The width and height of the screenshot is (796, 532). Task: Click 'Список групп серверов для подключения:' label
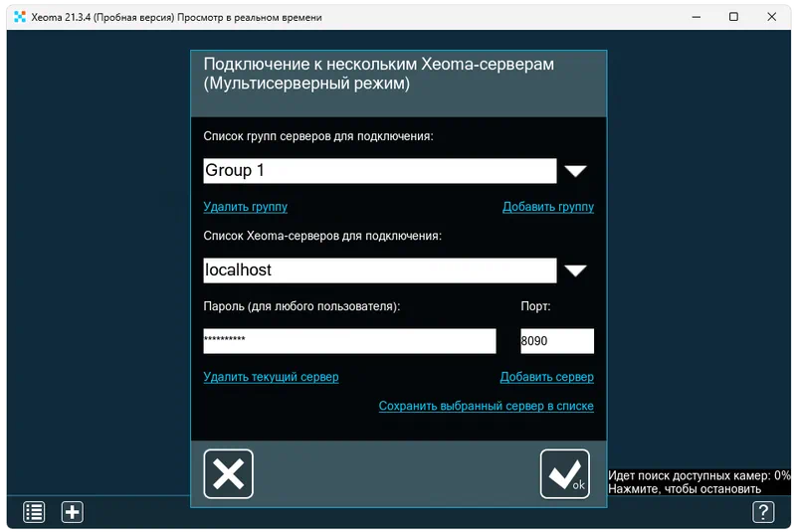coord(318,136)
